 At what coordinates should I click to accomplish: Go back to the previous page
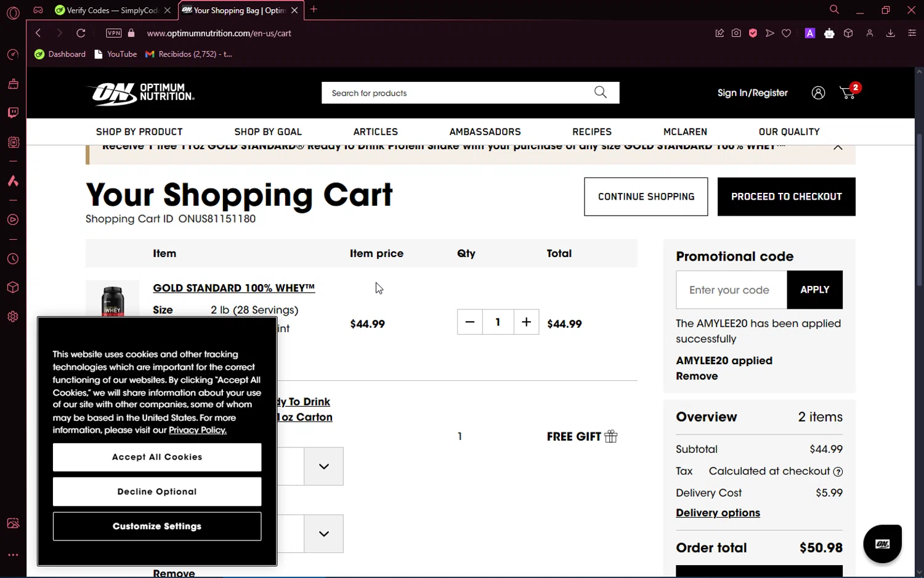pyautogui.click(x=38, y=33)
